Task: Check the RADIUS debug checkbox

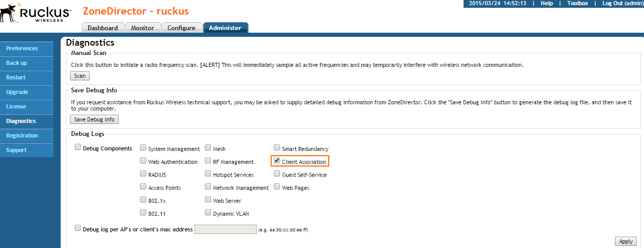Action: 143,174
